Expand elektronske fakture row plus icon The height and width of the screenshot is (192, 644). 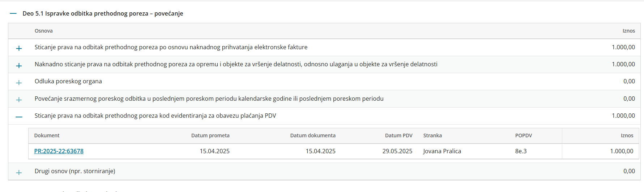[19, 48]
